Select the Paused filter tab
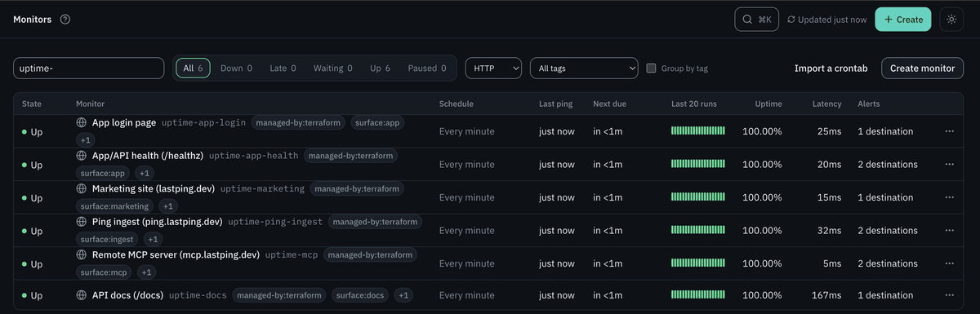Screen dimensions: 980x314 point(427,69)
